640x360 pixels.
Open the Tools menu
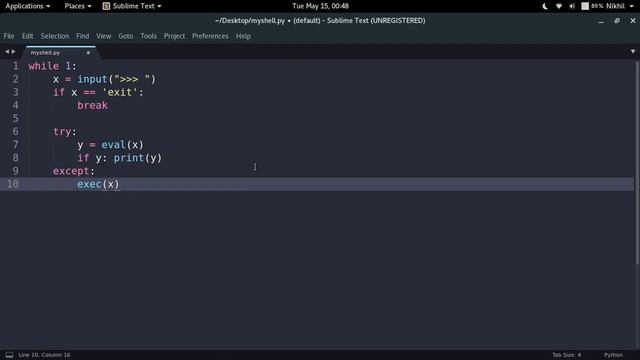pos(148,36)
